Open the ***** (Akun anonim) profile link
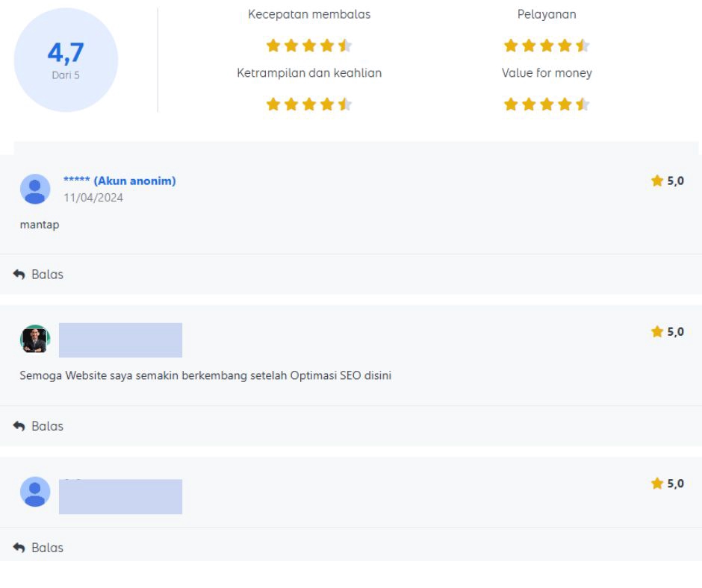Viewport: 702px width, 588px height. [x=120, y=181]
